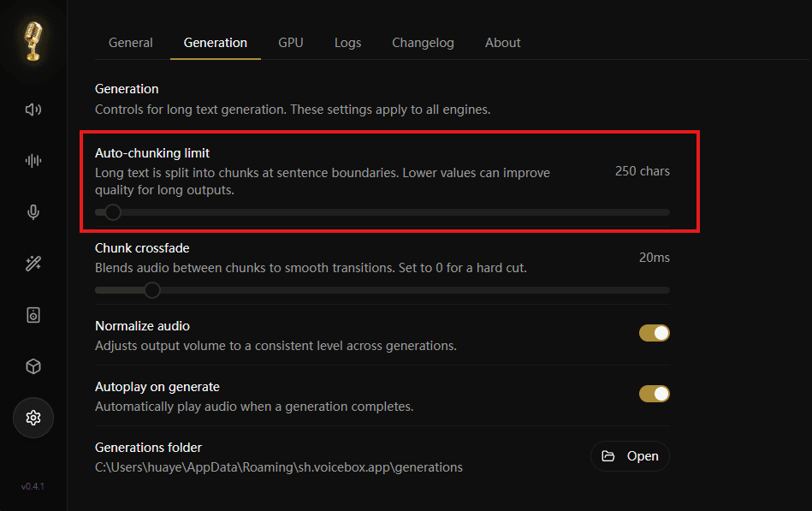Click the Auto-chunking limit slider handle
Image resolution: width=812 pixels, height=511 pixels.
click(x=112, y=212)
